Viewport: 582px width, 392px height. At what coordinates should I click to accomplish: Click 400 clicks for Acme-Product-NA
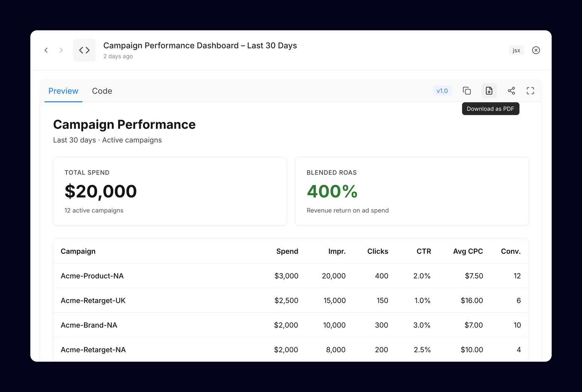[x=382, y=276]
